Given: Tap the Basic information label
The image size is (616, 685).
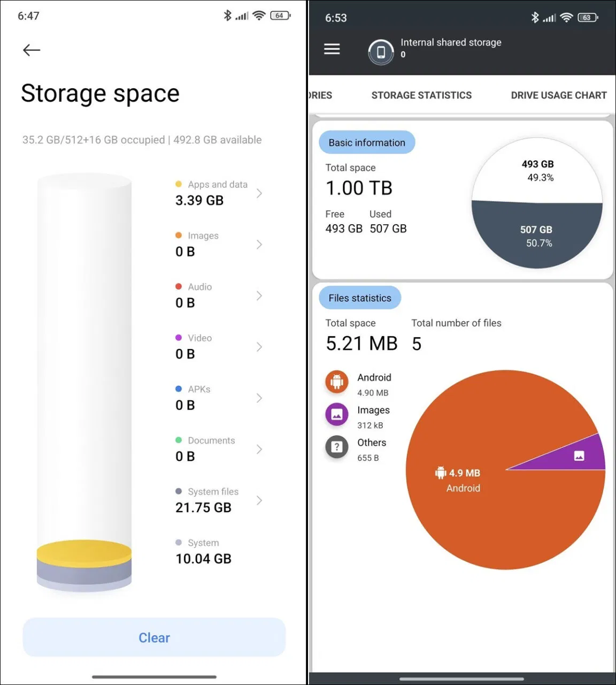Looking at the screenshot, I should [367, 142].
